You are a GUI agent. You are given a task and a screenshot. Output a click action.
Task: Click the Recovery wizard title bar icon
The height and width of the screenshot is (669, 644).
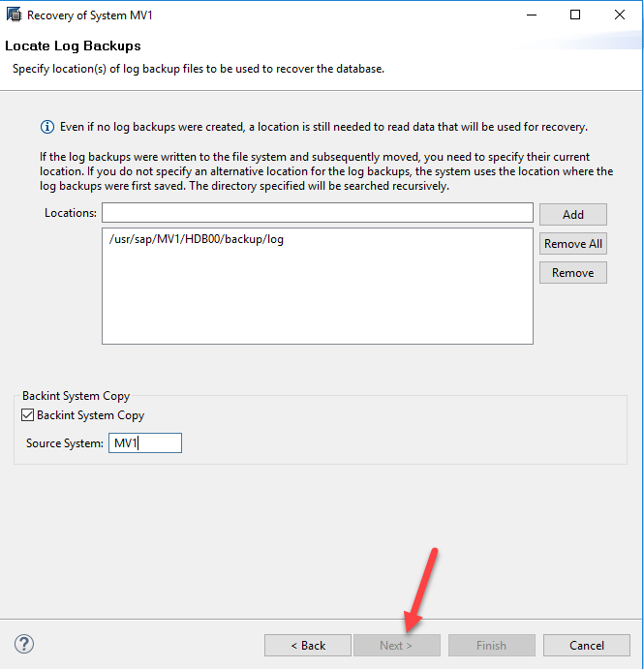[14, 15]
